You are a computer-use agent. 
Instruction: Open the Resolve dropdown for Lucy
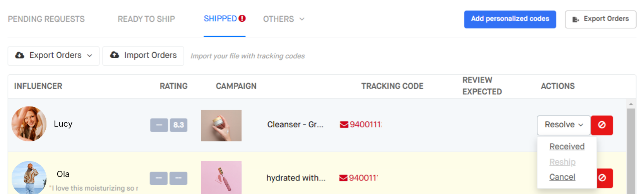pos(564,125)
